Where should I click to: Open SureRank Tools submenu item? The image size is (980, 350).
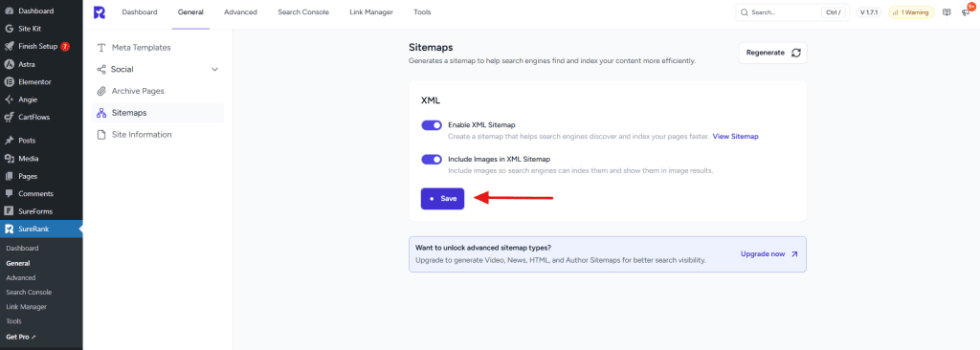(13, 321)
